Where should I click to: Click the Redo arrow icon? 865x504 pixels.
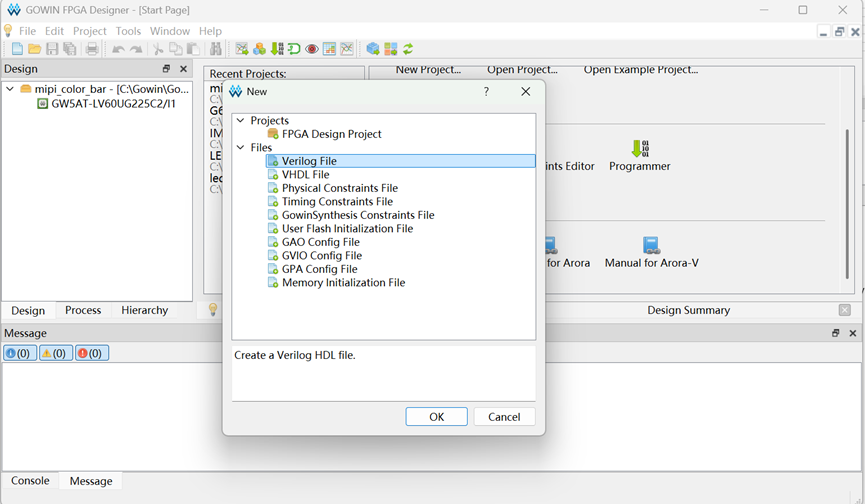pos(136,49)
